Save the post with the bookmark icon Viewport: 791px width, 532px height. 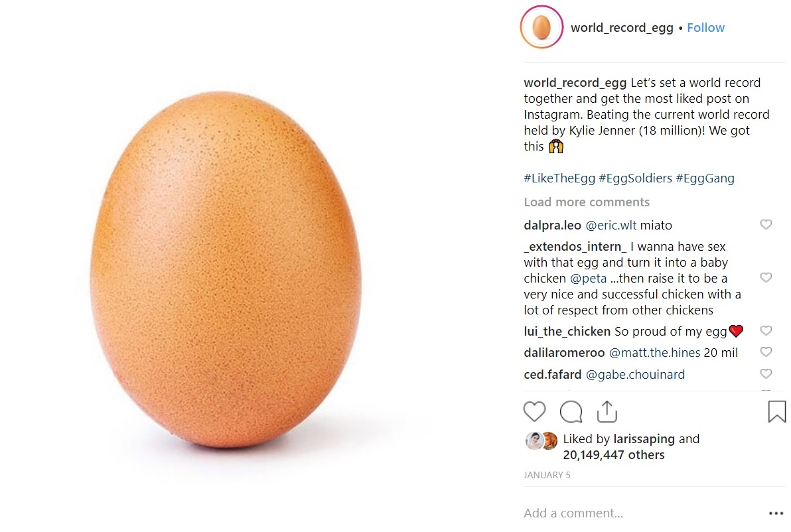tap(776, 412)
